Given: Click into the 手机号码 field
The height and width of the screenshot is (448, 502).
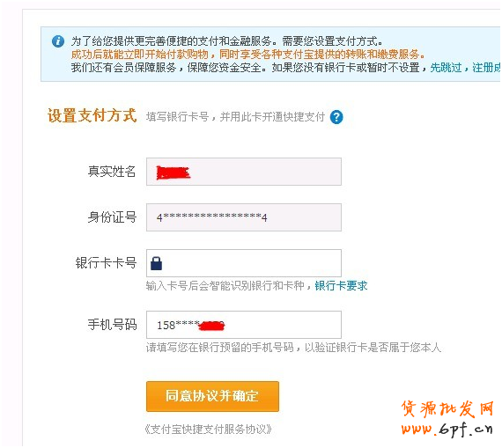Looking at the screenshot, I should pos(244,325).
